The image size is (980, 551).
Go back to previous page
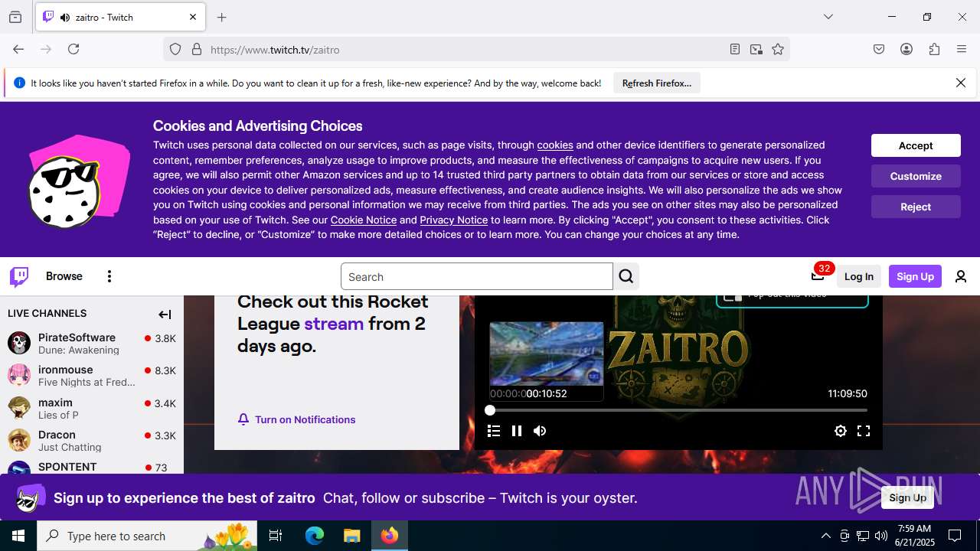tap(18, 49)
